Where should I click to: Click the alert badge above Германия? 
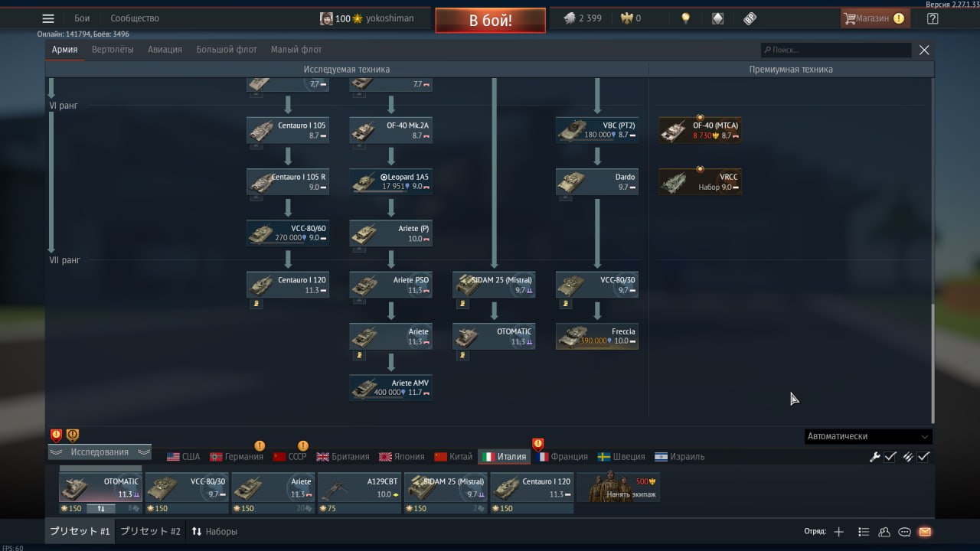tap(260, 445)
